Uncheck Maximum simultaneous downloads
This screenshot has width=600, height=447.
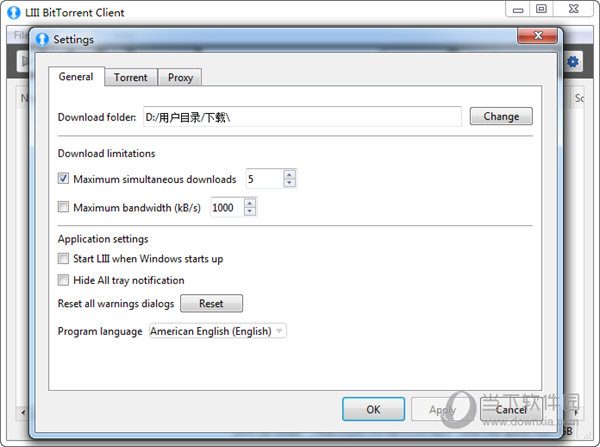(63, 178)
